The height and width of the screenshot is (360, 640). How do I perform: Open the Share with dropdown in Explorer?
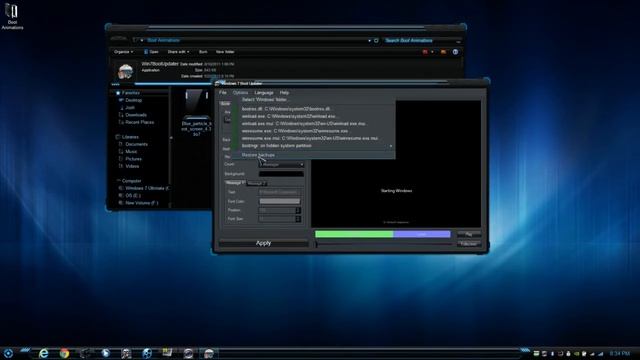[x=178, y=52]
